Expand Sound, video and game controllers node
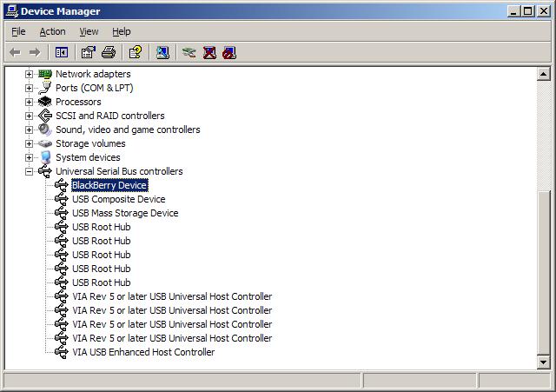The height and width of the screenshot is (392, 556). coord(29,130)
